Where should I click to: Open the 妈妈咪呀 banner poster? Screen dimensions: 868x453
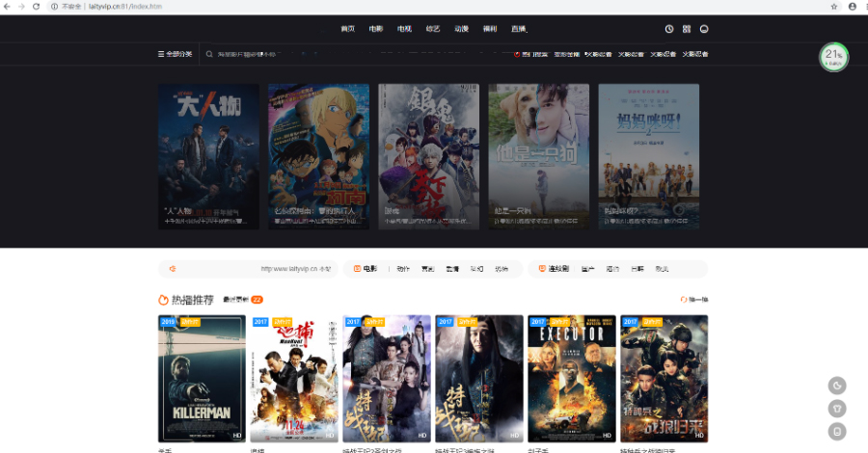[649, 156]
